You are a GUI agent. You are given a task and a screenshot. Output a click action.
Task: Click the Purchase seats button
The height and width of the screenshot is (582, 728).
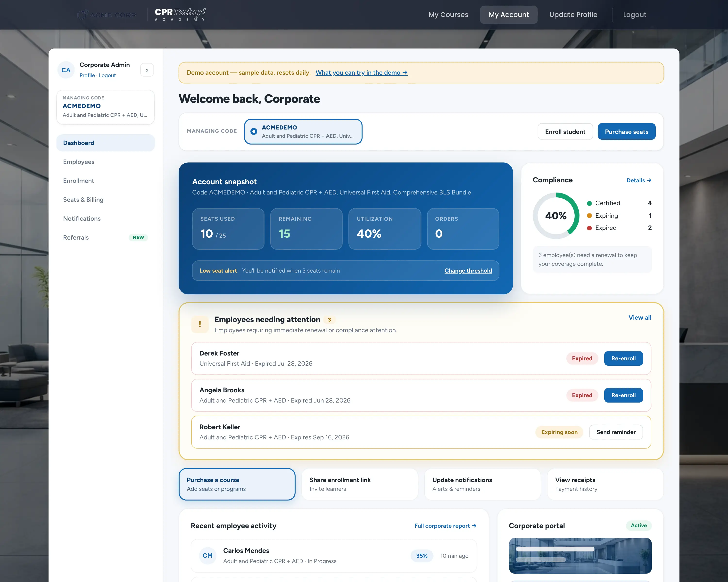point(626,132)
